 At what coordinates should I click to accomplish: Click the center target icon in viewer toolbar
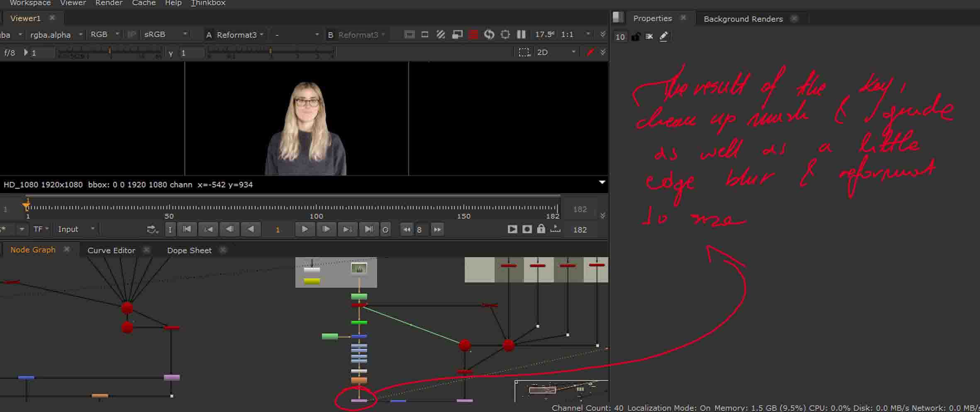point(505,34)
